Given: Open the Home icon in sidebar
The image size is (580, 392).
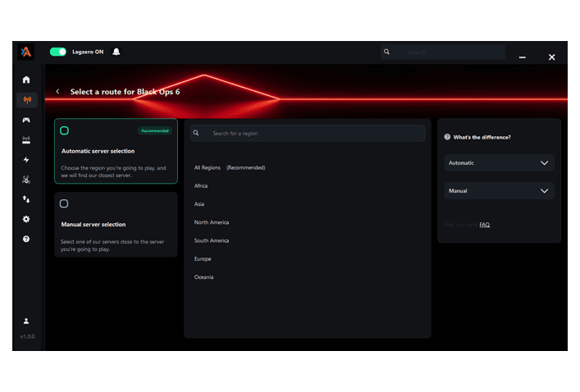Looking at the screenshot, I should tap(26, 80).
